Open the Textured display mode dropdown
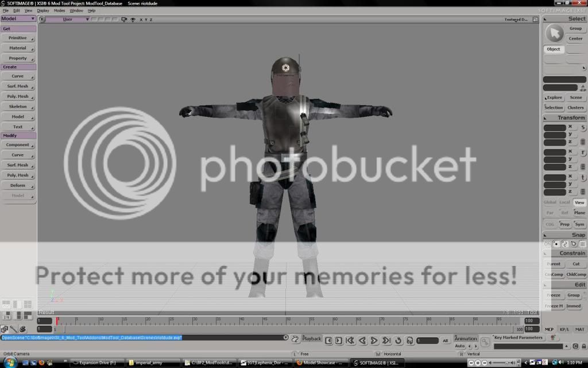The height and width of the screenshot is (368, 588). tap(516, 19)
